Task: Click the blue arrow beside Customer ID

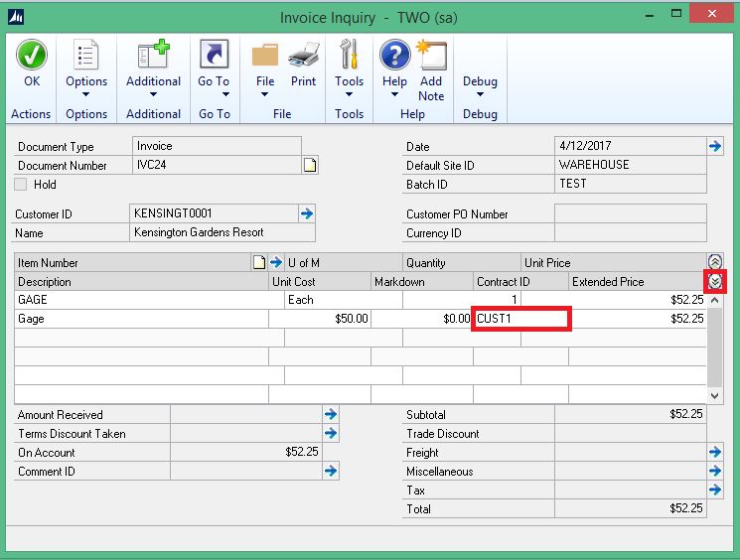Action: pyautogui.click(x=307, y=213)
